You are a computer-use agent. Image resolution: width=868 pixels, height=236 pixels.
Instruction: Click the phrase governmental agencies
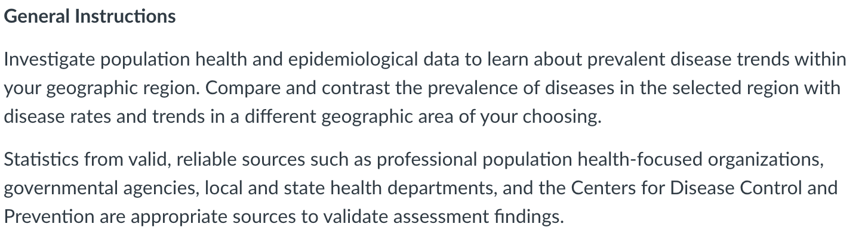[101, 188]
